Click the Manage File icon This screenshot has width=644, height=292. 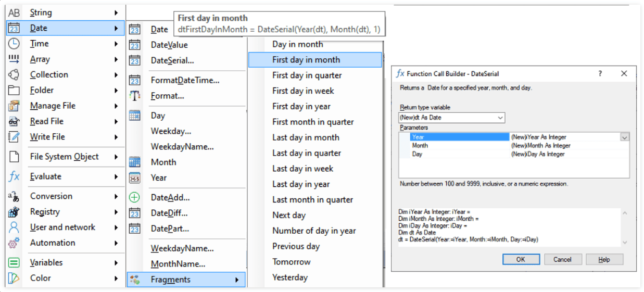[14, 106]
